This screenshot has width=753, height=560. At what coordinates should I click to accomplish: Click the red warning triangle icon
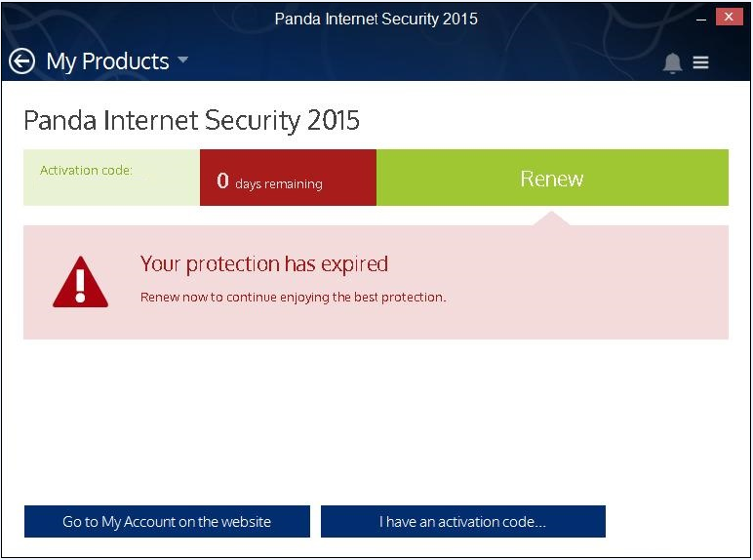coord(80,282)
